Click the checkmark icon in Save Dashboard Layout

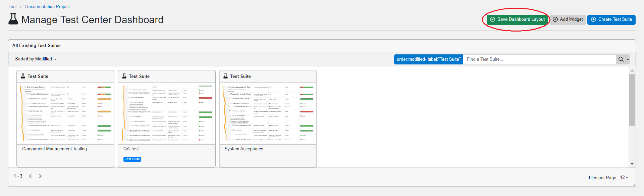492,19
